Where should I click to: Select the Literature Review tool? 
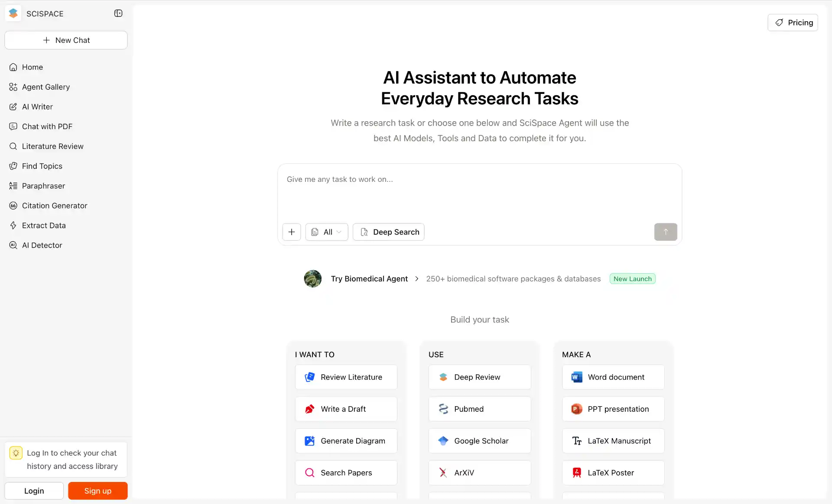point(52,146)
